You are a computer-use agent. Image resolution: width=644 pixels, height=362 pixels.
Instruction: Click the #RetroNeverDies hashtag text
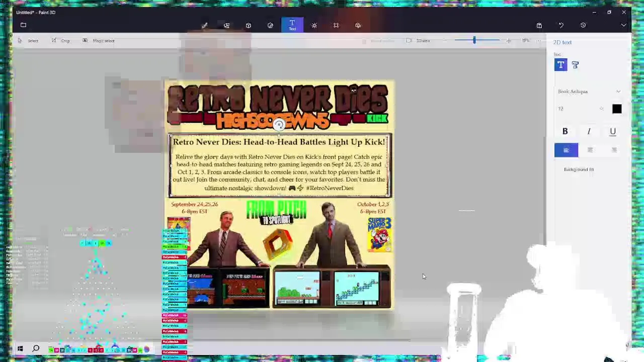pyautogui.click(x=330, y=188)
